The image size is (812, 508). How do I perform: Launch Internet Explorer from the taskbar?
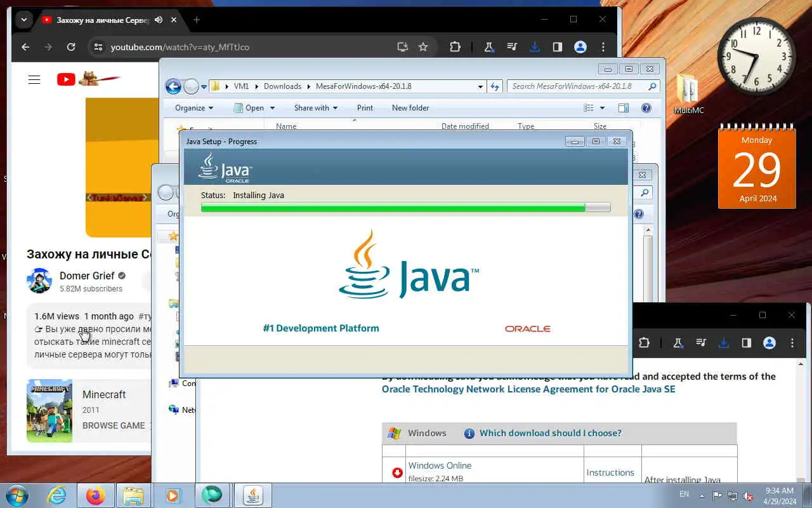tap(57, 495)
